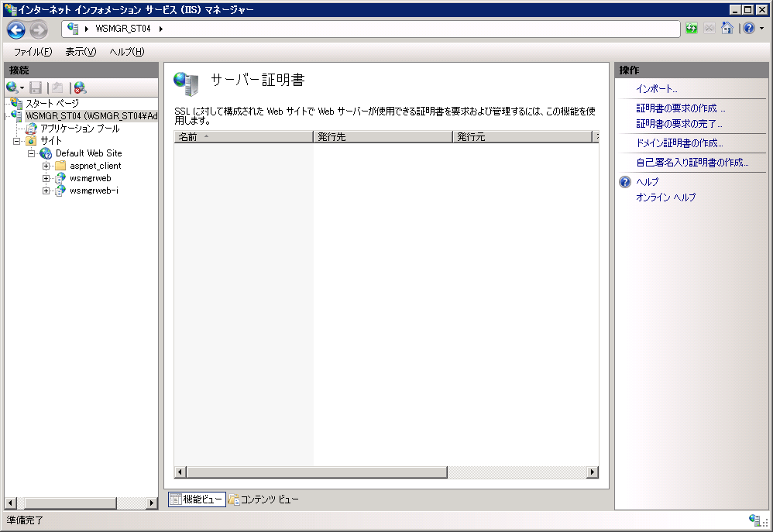The width and height of the screenshot is (773, 532).
Task: Click 証明書の要求の完了... link
Action: pos(679,124)
